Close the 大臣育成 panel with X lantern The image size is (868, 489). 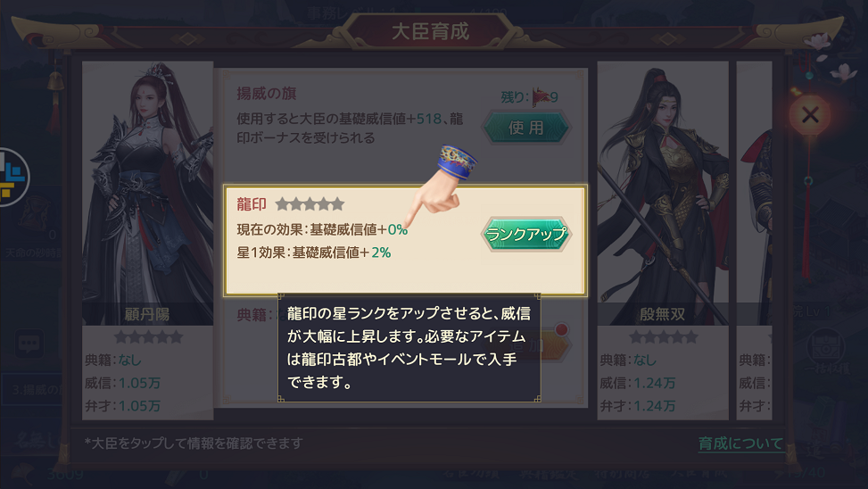[810, 115]
